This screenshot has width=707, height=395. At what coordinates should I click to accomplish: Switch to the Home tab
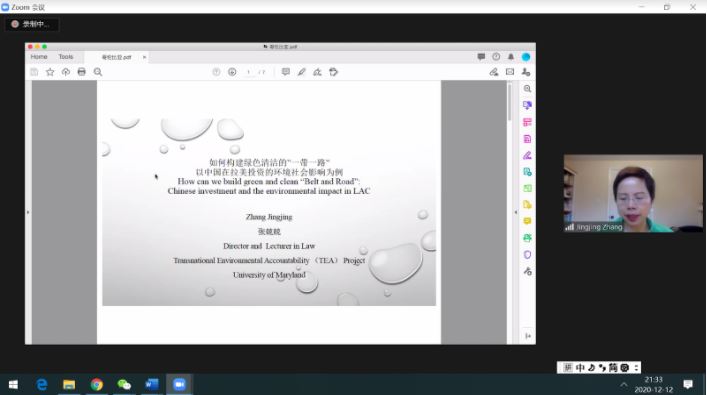click(x=39, y=57)
